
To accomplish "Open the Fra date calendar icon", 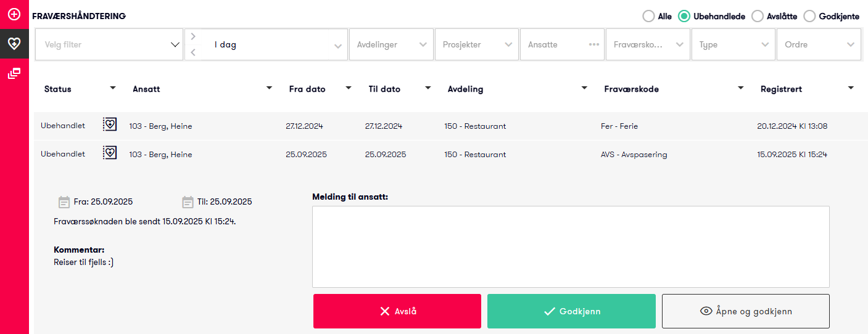I will coord(64,202).
